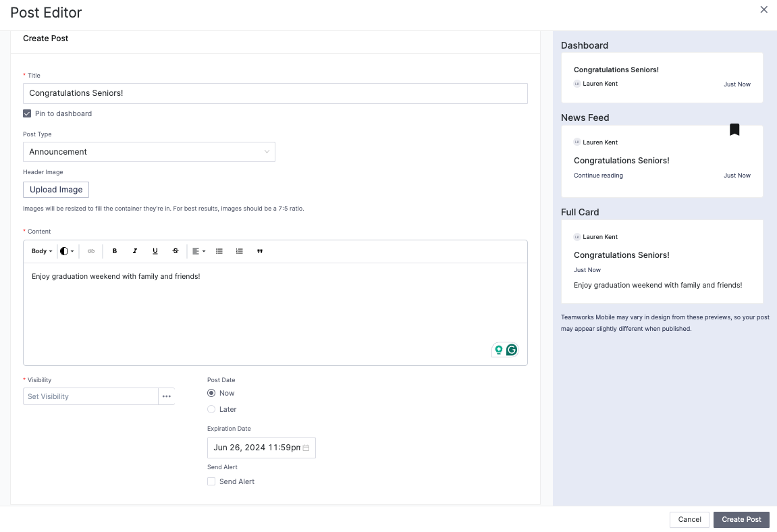Click the Full Card preview body text

click(x=658, y=286)
